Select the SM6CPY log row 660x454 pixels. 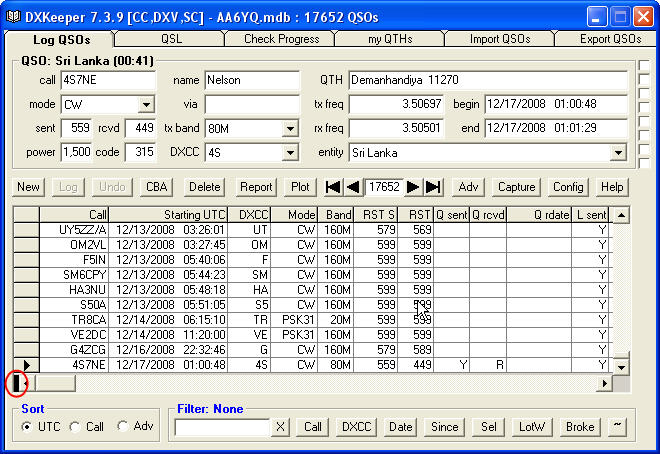(311, 275)
